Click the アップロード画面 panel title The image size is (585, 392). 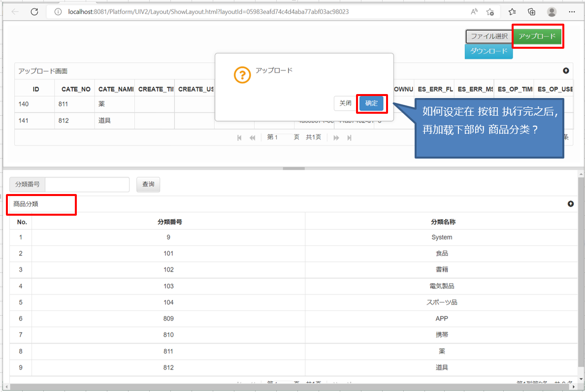coord(43,71)
